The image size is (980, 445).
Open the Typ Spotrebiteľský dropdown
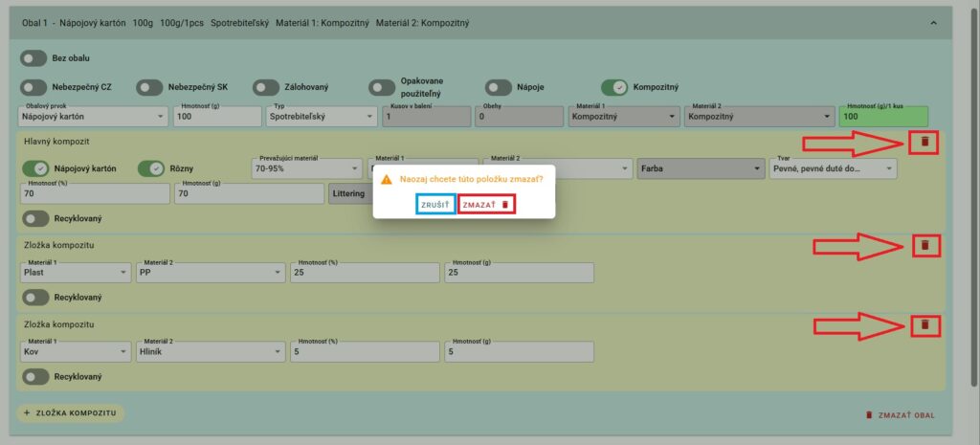322,117
